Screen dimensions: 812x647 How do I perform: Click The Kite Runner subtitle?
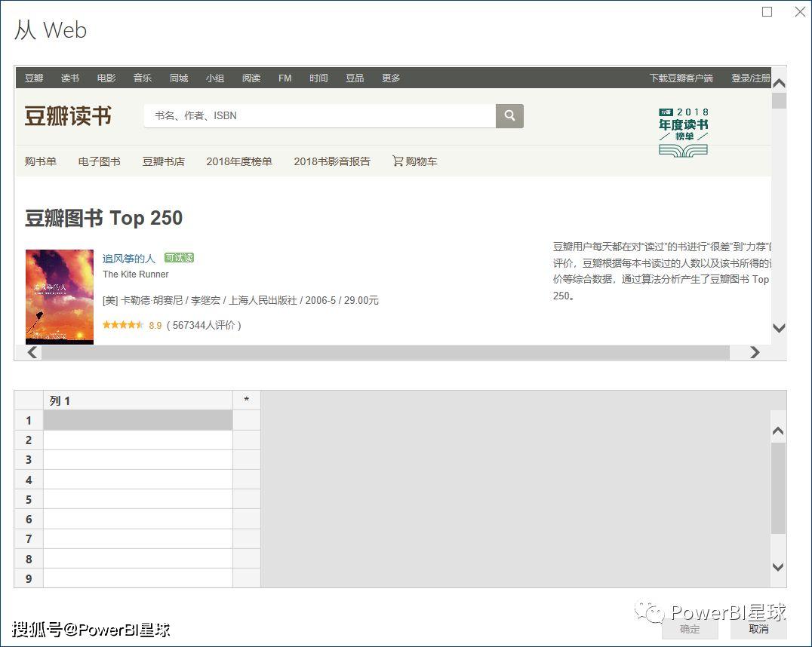click(135, 274)
